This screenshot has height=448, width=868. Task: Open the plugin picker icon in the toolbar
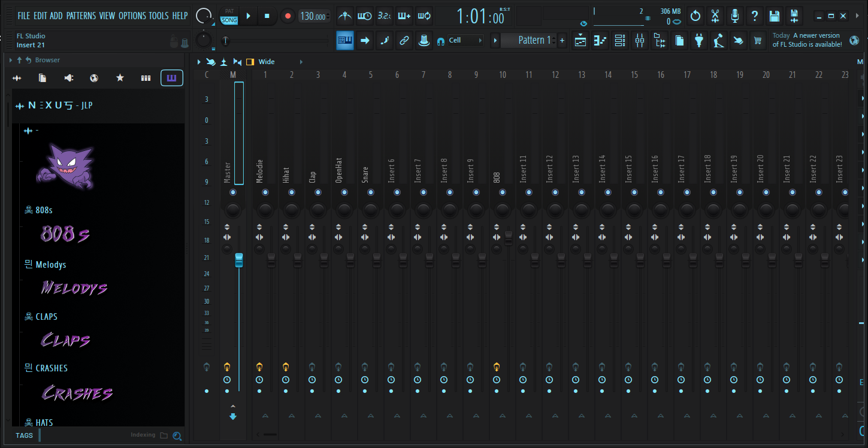(x=699, y=40)
